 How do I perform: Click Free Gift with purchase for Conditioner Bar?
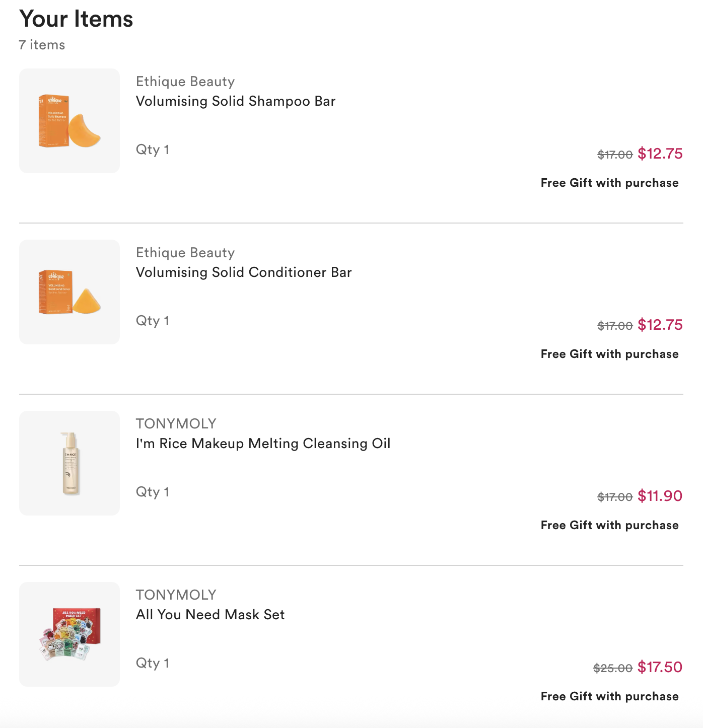pos(609,354)
